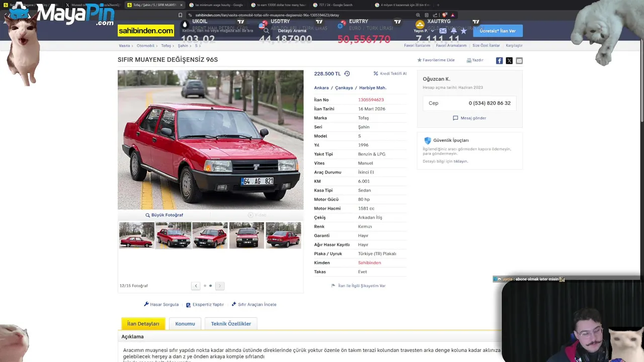
Task: Click the listing number 1305594623
Action: pyautogui.click(x=371, y=100)
